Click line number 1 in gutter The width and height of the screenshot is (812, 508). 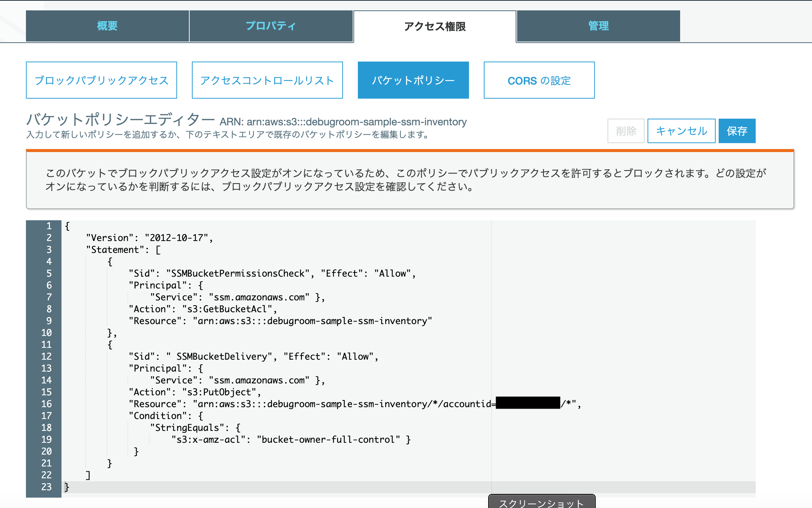click(x=49, y=226)
